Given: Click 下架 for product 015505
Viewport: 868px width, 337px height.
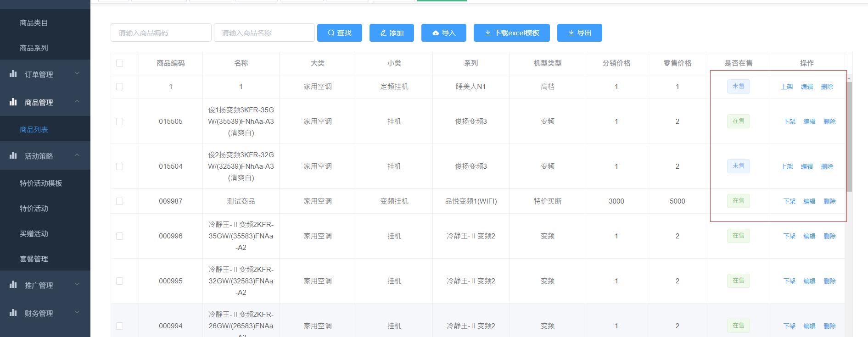Looking at the screenshot, I should tap(789, 122).
